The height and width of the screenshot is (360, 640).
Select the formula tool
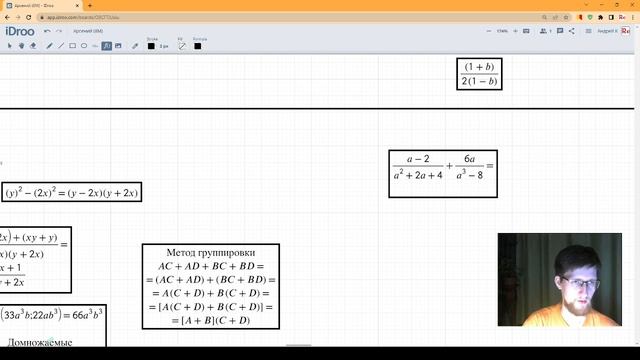[107, 46]
